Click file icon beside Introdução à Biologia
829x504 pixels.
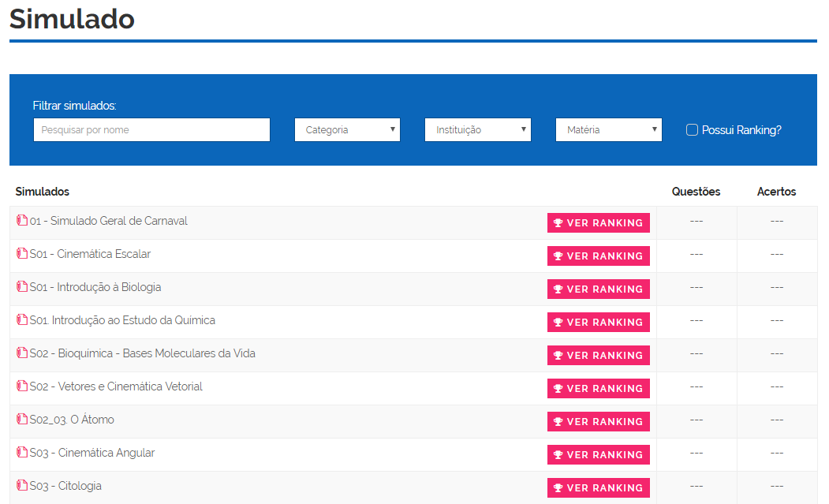(x=22, y=287)
